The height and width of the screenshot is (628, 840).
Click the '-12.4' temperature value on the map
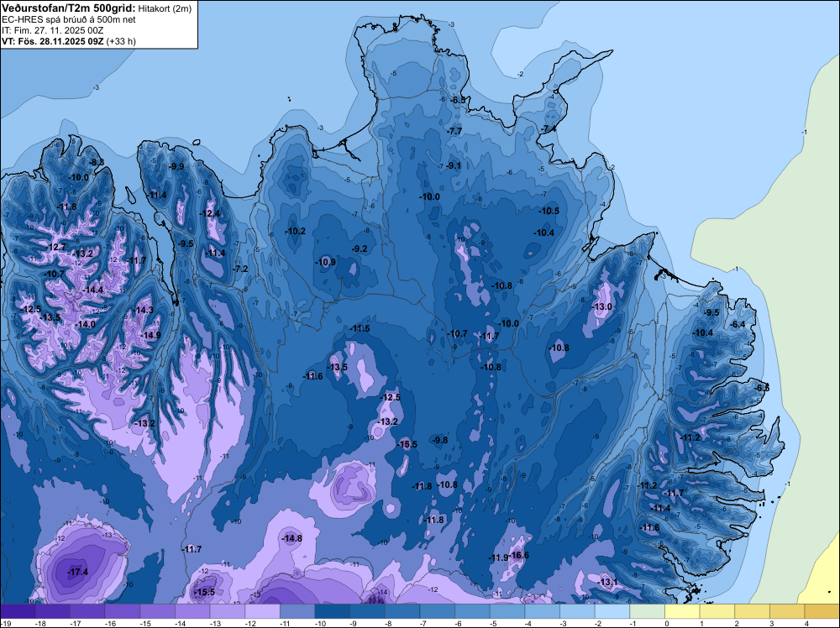[210, 213]
